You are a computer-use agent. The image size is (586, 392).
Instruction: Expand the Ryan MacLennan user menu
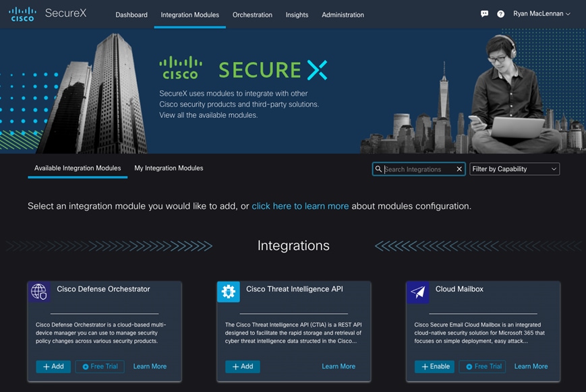(541, 14)
